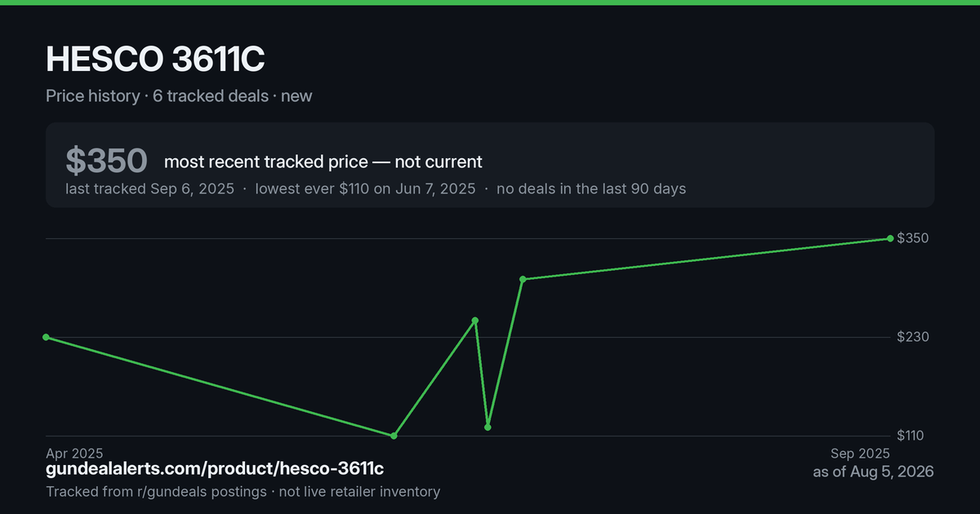Click 'Tracked from r/gundeals postings' footer note
The height and width of the screenshot is (514, 980).
(x=156, y=491)
